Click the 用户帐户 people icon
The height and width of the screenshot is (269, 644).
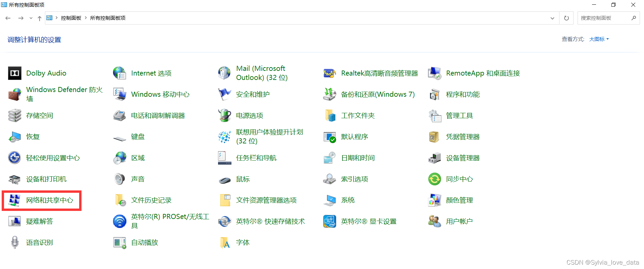[x=435, y=221]
